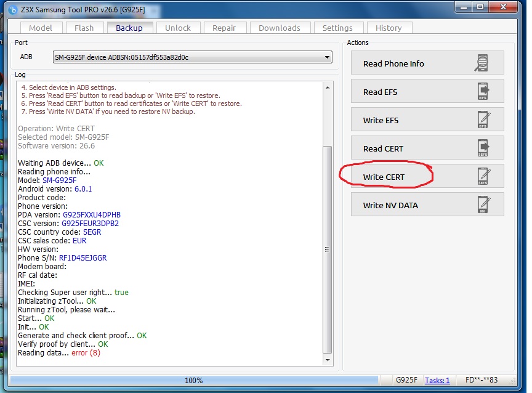Open the Settings tab
532x393 pixels.
click(x=337, y=28)
